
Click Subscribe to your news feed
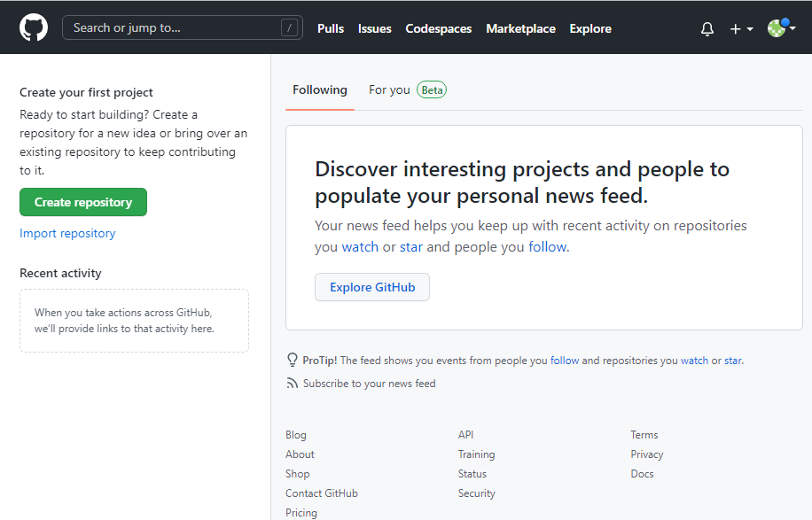coord(369,384)
